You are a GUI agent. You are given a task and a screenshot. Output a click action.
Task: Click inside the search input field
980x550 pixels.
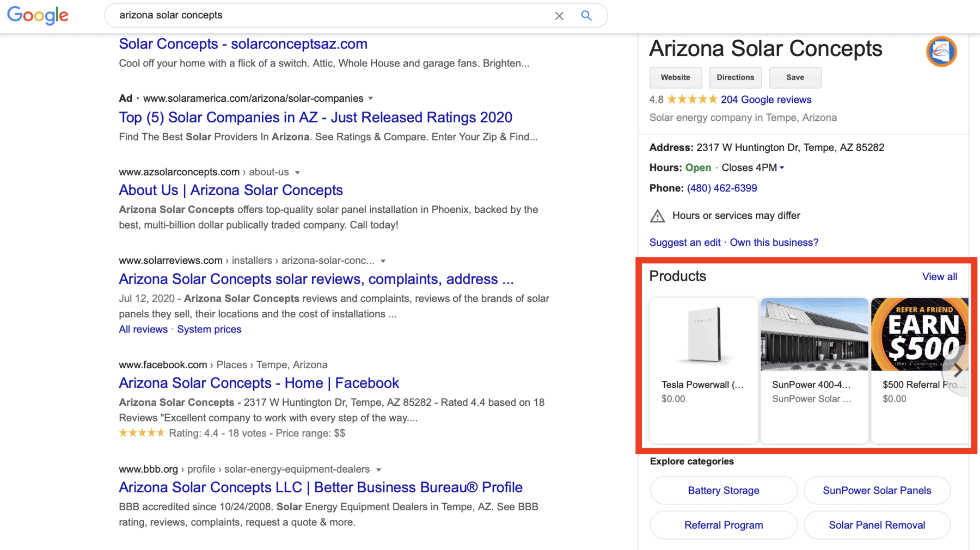(327, 15)
